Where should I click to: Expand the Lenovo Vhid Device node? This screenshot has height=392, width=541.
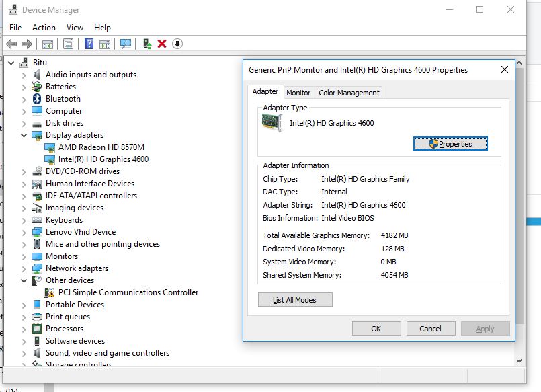[x=24, y=232]
